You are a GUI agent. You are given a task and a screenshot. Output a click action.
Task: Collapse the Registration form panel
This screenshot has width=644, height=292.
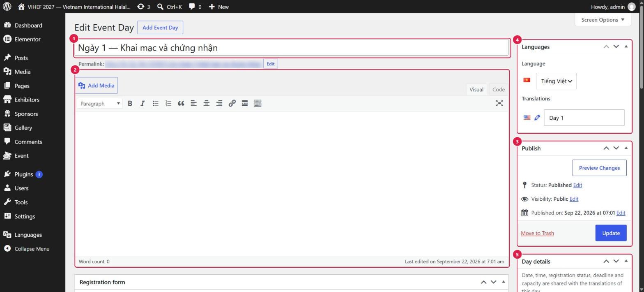[504, 282]
